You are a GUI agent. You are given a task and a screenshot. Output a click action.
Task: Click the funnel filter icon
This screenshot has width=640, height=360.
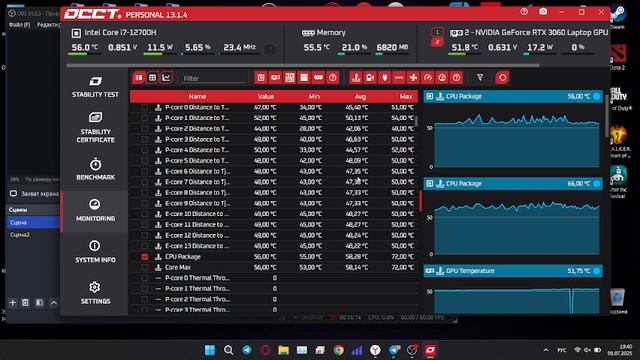(480, 78)
